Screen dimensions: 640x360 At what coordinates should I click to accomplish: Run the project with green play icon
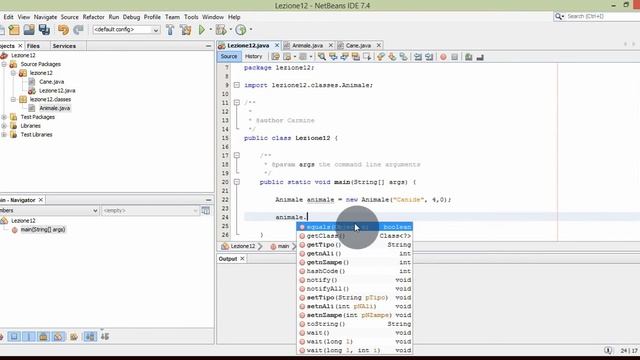pyautogui.click(x=202, y=29)
